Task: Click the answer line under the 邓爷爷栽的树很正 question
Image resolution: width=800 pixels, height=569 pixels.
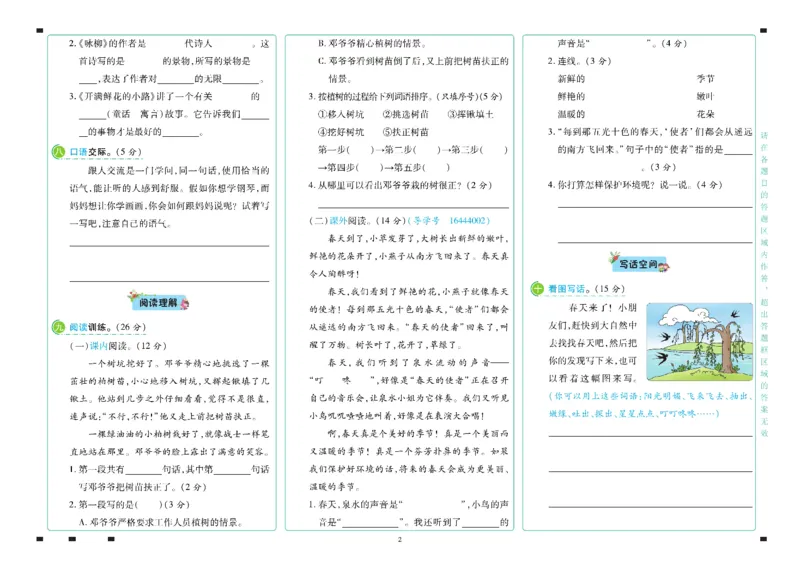Action: coord(413,207)
